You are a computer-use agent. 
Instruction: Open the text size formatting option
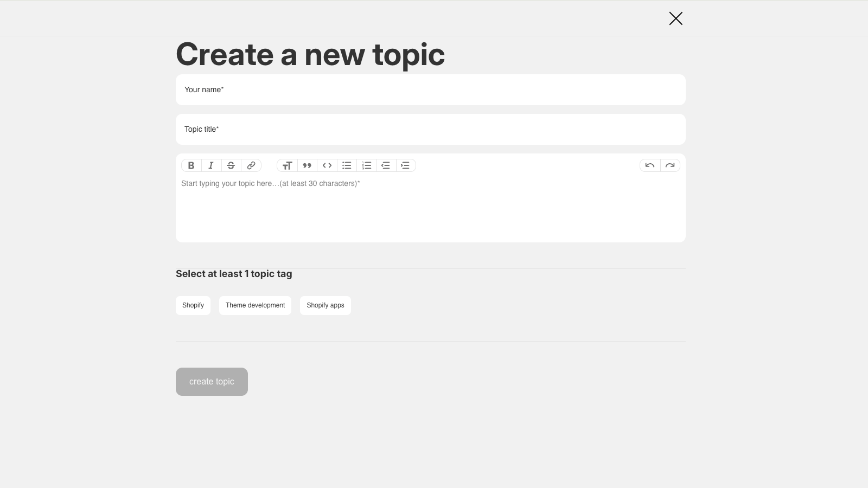(288, 165)
